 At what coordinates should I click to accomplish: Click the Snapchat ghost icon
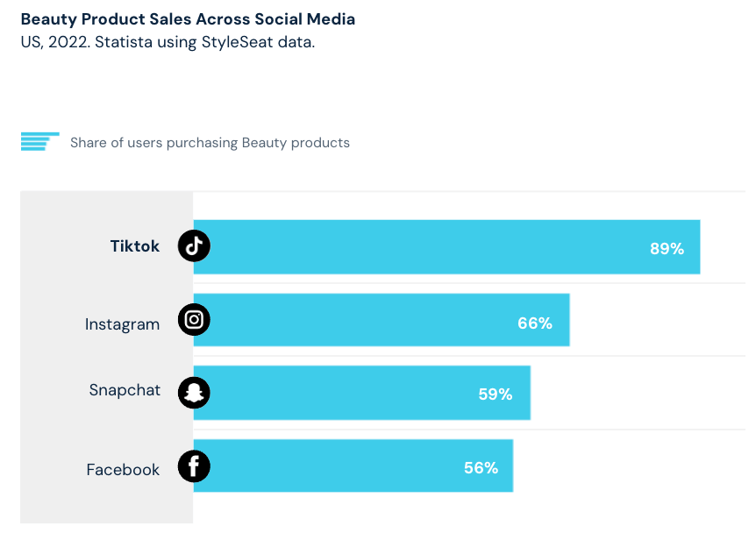[194, 393]
